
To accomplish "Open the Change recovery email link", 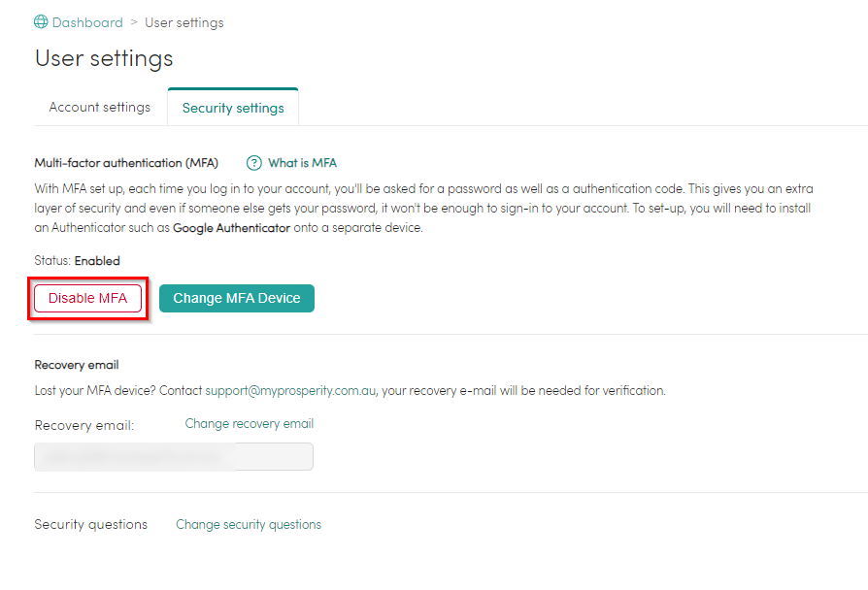I will 250,424.
